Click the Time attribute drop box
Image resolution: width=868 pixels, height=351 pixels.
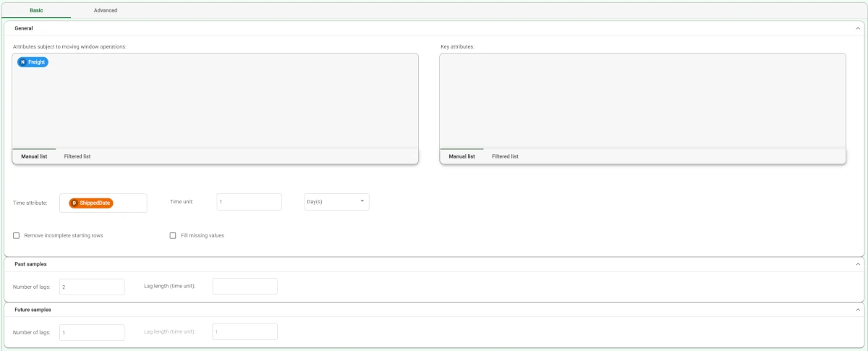point(103,203)
